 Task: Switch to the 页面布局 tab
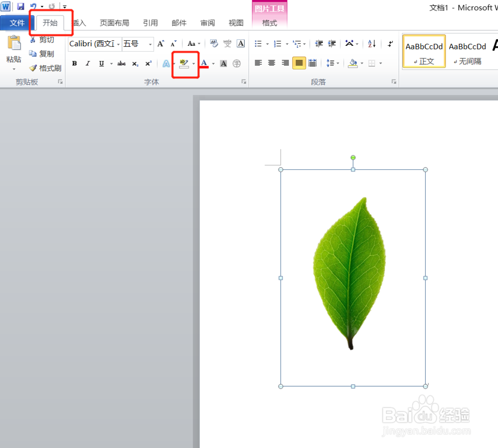tap(115, 23)
